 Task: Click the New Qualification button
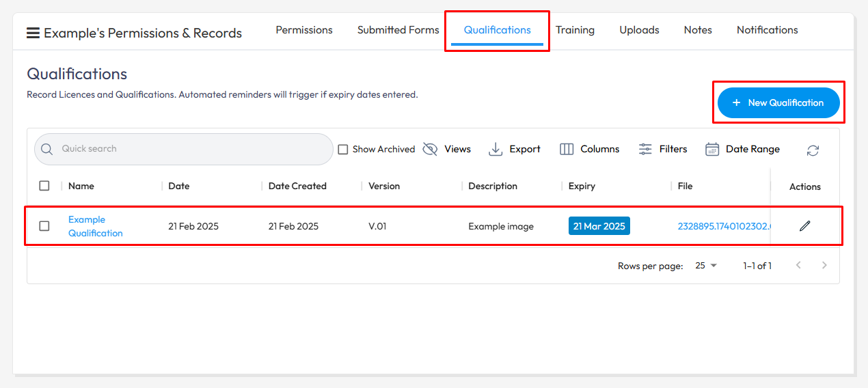tap(778, 102)
